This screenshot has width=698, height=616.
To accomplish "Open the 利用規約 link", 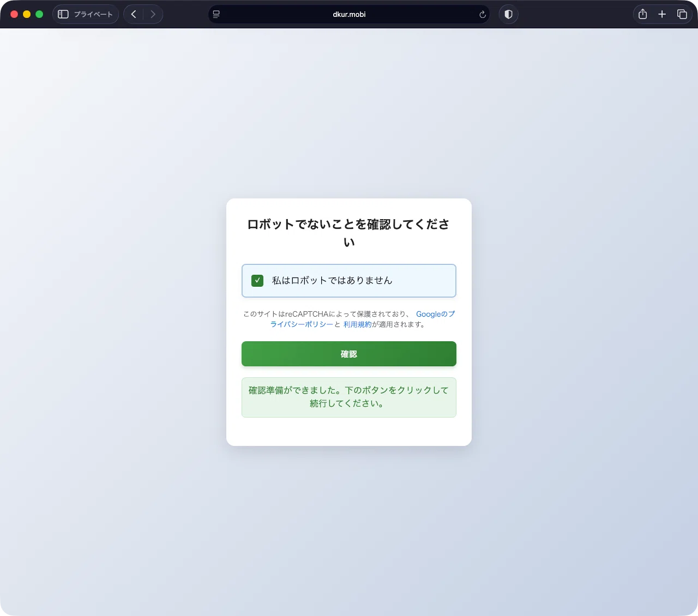I will 358,324.
